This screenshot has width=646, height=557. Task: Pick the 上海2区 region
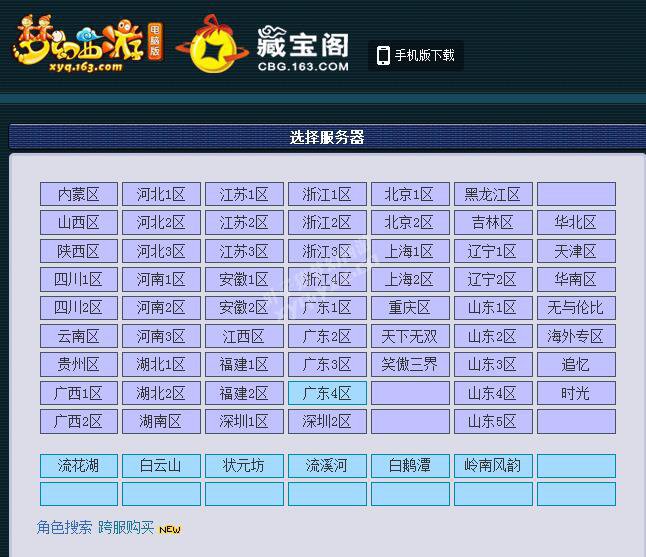coord(410,279)
